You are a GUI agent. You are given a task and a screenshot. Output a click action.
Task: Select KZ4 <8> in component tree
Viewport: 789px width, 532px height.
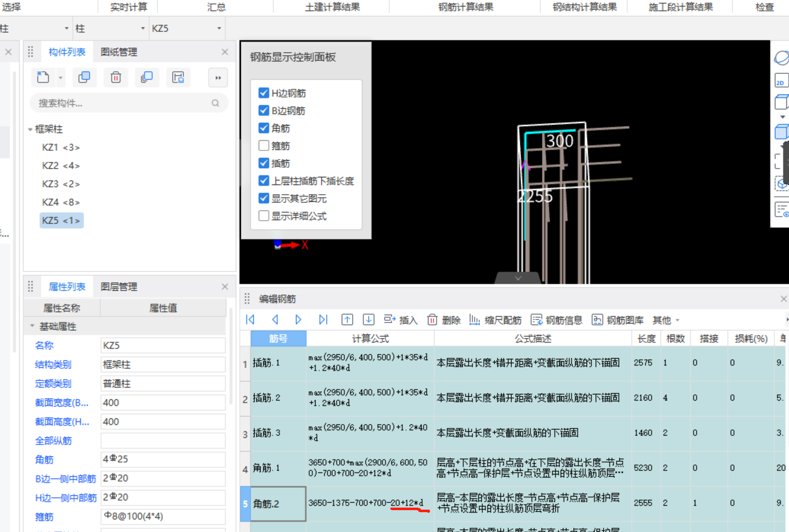tap(61, 202)
